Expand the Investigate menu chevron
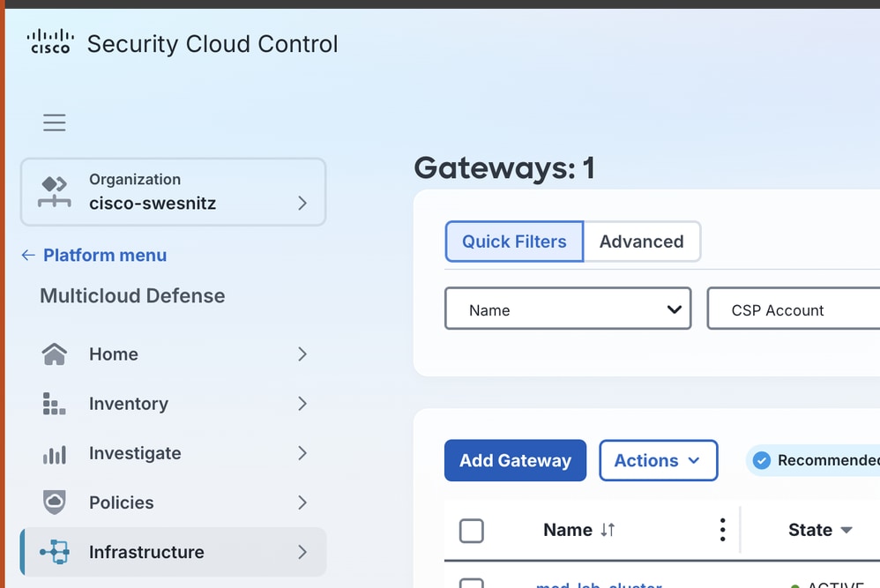The height and width of the screenshot is (588, 880). pos(302,453)
